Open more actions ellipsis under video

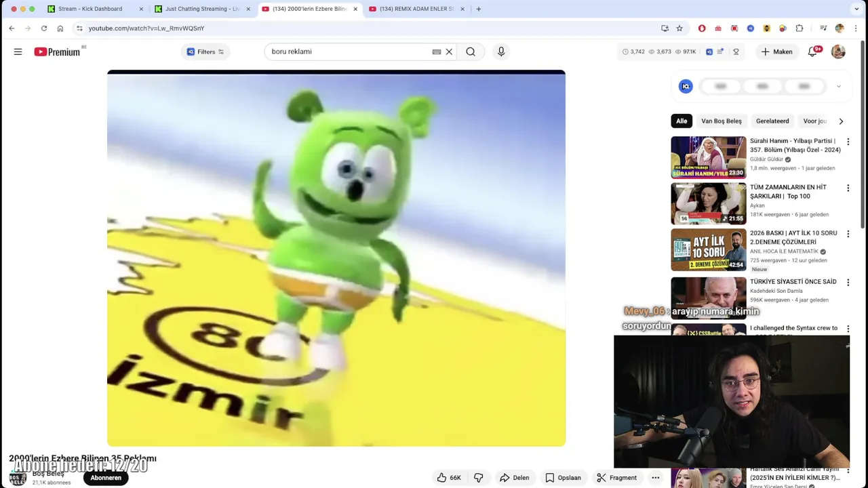coord(655,478)
